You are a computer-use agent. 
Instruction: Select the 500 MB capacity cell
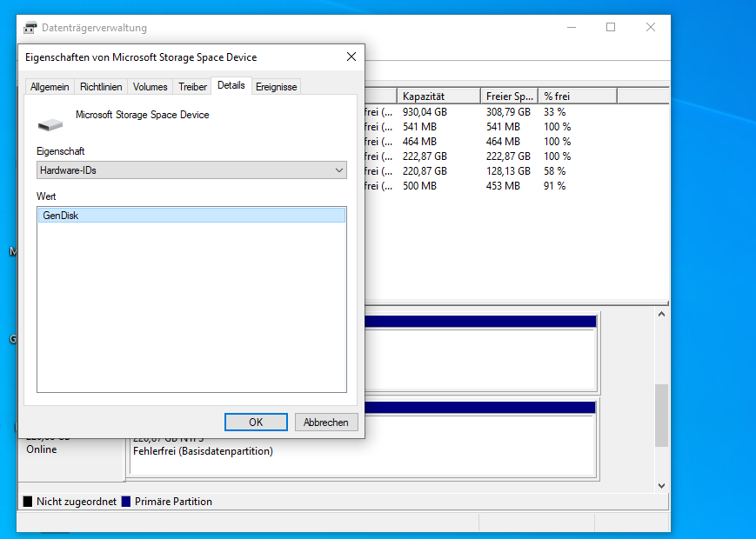tap(419, 186)
